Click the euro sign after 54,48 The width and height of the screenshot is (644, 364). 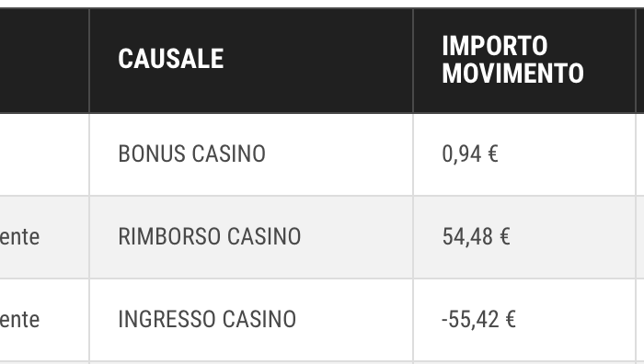(x=505, y=237)
